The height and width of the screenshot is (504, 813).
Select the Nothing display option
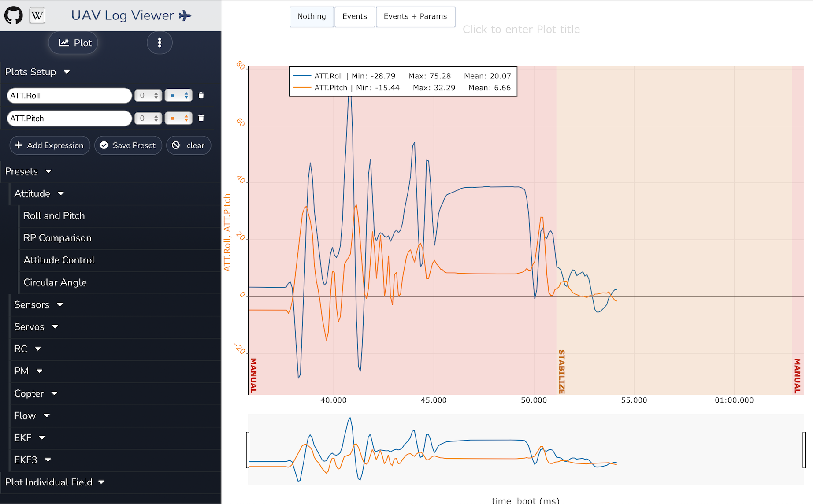pyautogui.click(x=312, y=16)
